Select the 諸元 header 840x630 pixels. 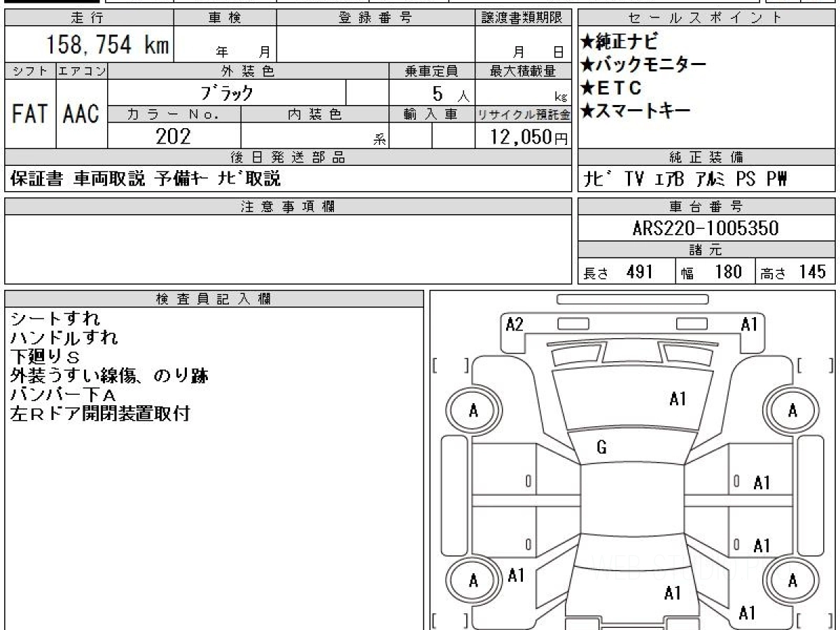706,250
